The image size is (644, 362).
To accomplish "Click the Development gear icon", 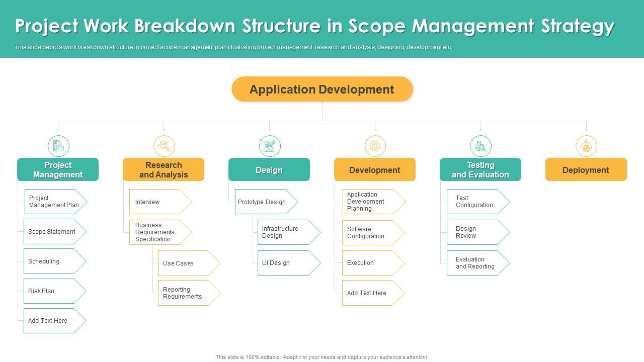I will click(x=375, y=146).
